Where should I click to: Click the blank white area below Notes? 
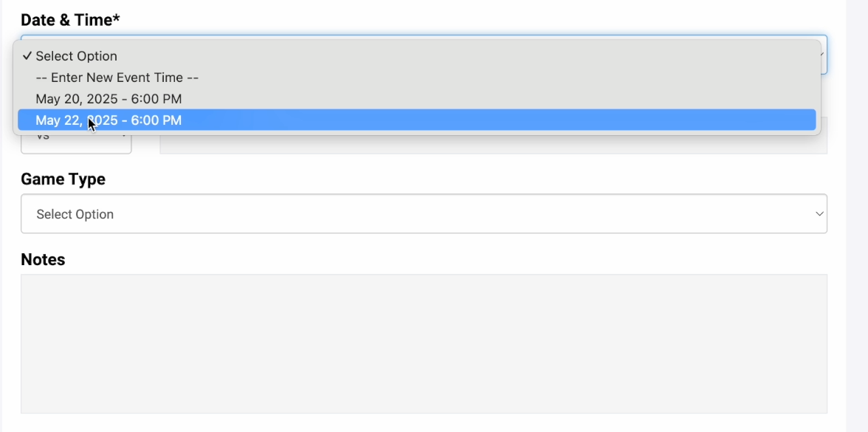424,423
